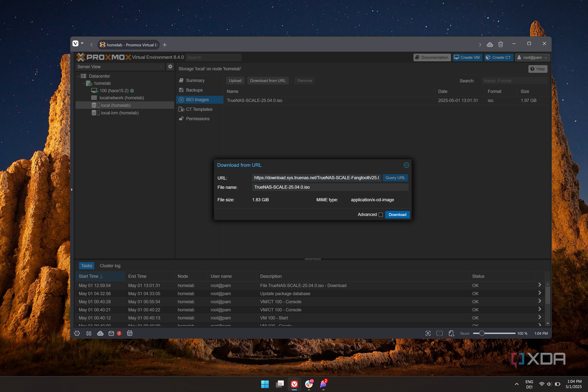Open Task View on taskbar
The image size is (588, 392).
280,384
